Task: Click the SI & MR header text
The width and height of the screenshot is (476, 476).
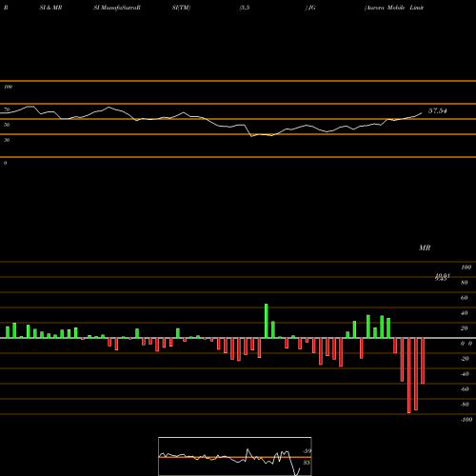Action: [50, 8]
